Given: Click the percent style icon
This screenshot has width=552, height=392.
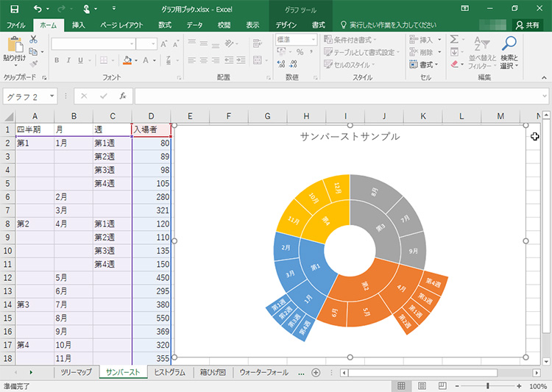Looking at the screenshot, I should (300, 51).
